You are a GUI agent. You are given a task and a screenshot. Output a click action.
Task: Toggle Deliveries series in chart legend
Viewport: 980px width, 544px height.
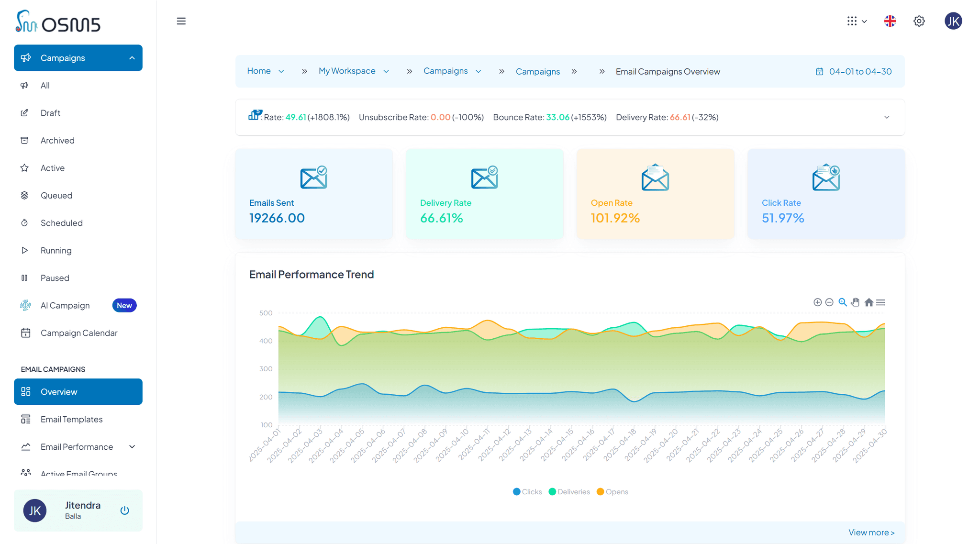coord(569,492)
